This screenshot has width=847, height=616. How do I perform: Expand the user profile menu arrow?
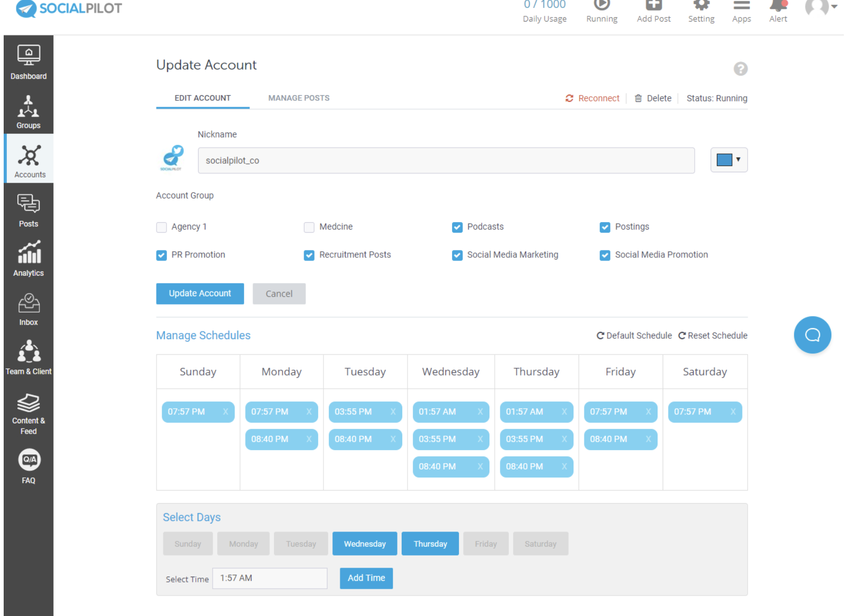(x=833, y=7)
